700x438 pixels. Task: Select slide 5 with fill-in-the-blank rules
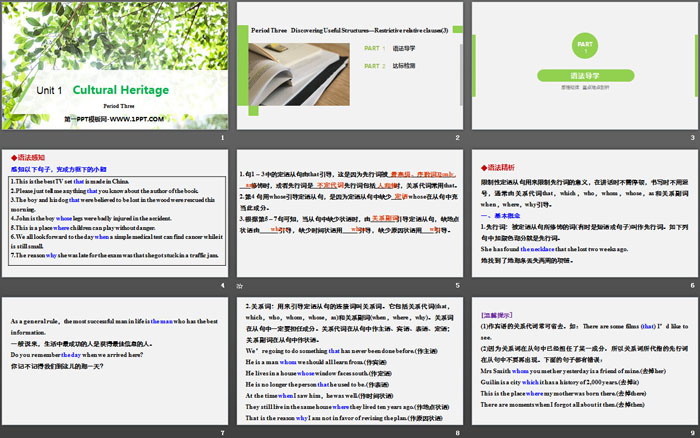tap(349, 215)
